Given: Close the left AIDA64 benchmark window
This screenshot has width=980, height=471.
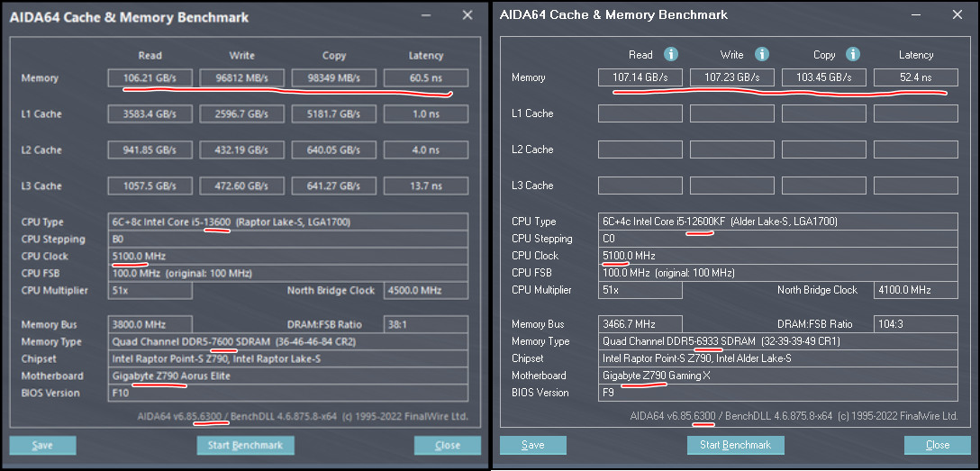Looking at the screenshot, I should click(x=467, y=15).
